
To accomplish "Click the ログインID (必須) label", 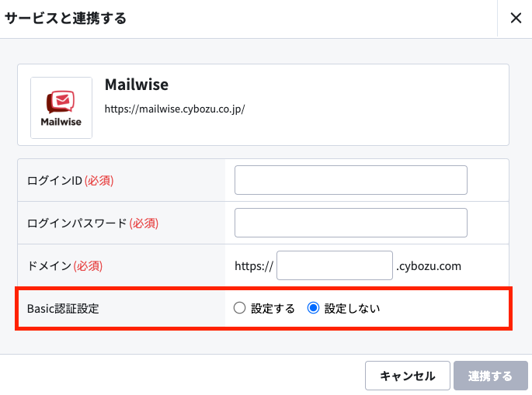I will click(70, 180).
